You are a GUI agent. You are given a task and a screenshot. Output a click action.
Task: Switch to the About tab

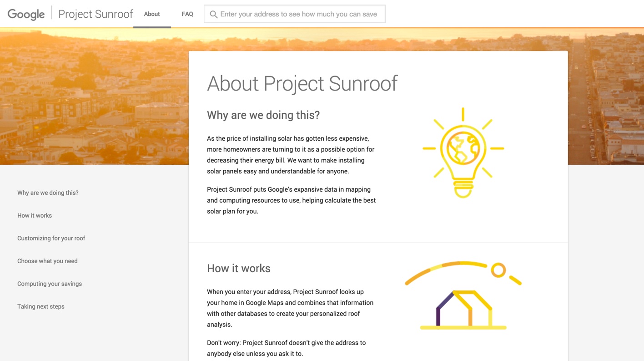coord(152,14)
